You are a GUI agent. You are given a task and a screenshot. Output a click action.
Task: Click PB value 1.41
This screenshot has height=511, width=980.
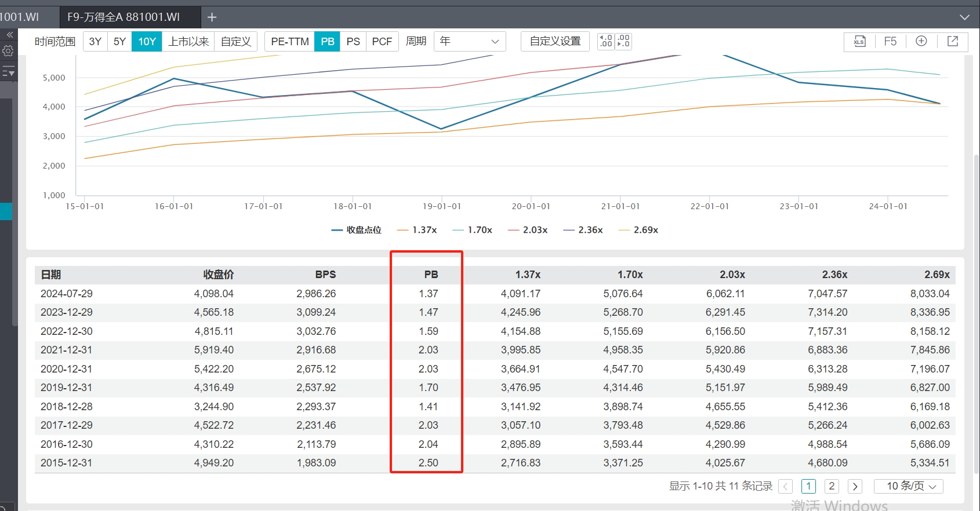coord(429,407)
